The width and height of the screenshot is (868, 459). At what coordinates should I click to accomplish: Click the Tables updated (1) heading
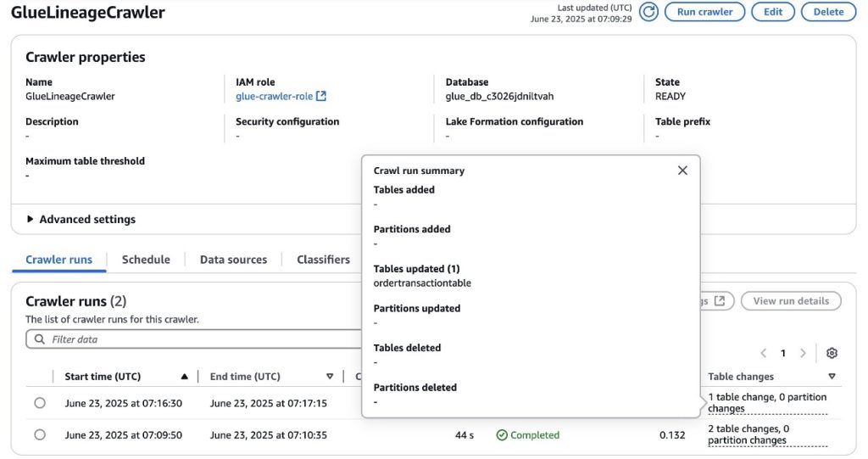pyautogui.click(x=417, y=268)
